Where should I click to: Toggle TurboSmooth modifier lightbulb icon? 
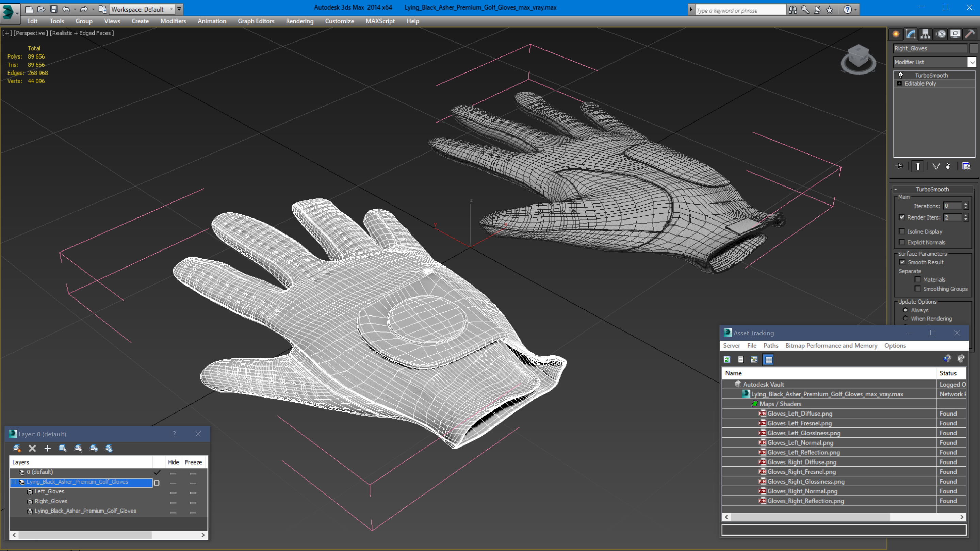click(x=901, y=75)
